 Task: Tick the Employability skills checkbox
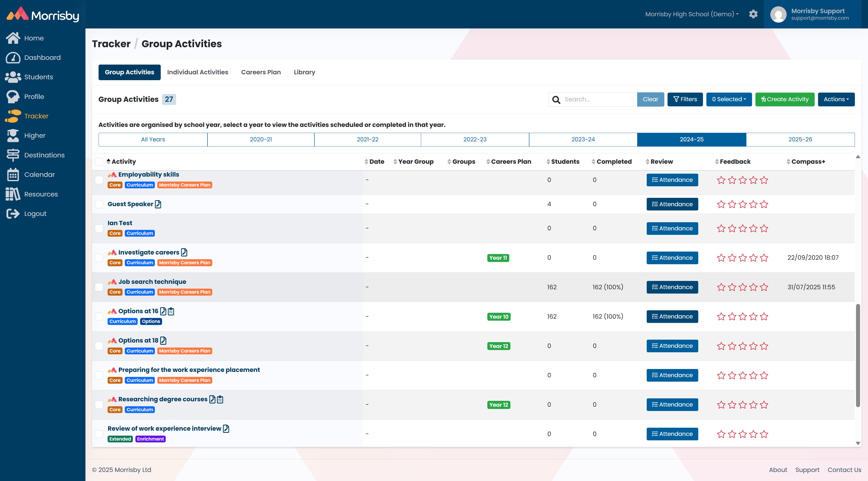coord(99,180)
